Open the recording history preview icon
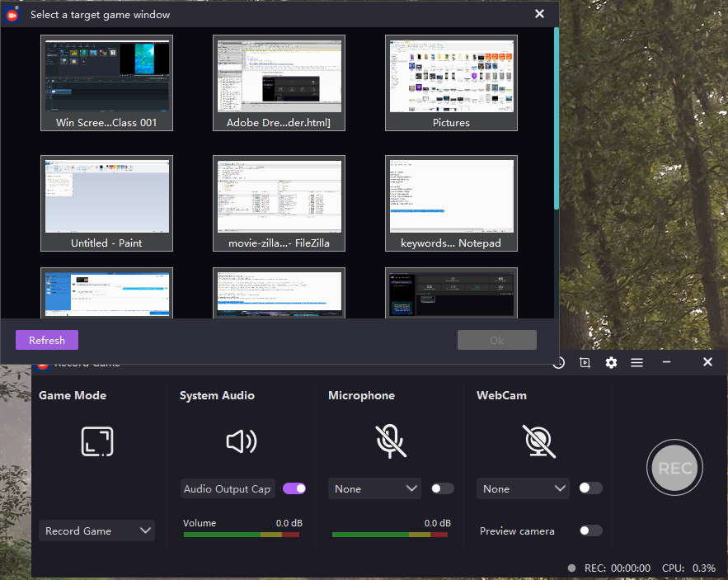Viewport: 728px width, 580px height. [585, 362]
